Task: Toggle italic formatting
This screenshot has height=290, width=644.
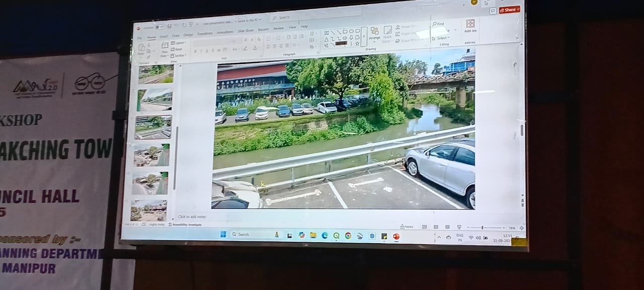Action: click(201, 51)
